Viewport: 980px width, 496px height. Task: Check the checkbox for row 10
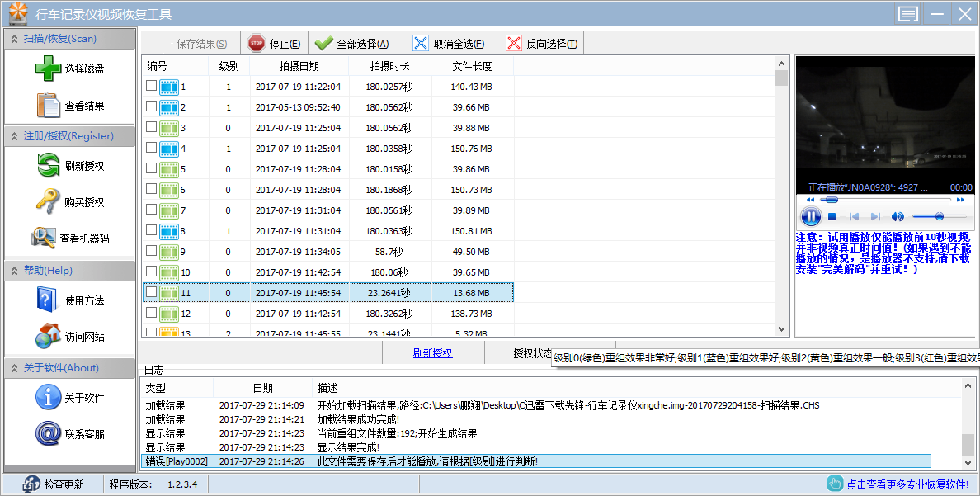(x=151, y=272)
